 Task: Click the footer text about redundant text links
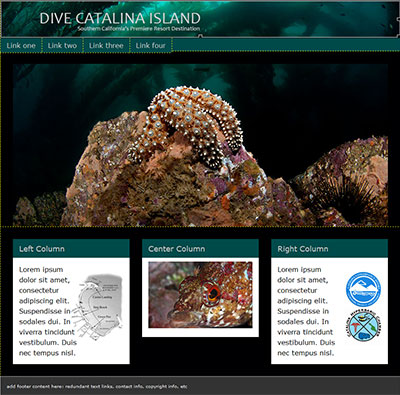pyautogui.click(x=97, y=387)
